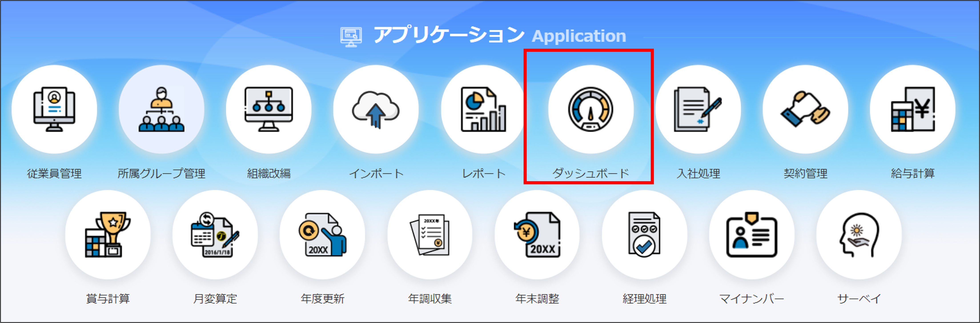Click the 契約管理 handshake icon
This screenshot has width=980, height=323.
[805, 110]
